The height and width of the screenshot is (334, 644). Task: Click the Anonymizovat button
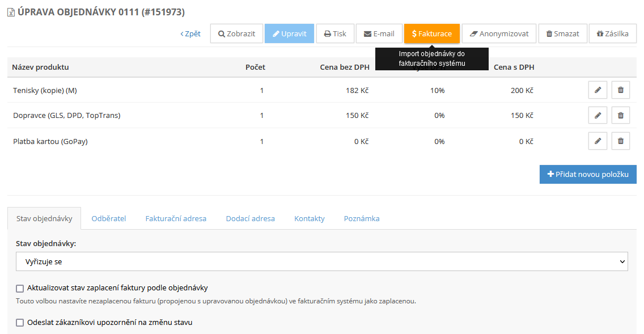498,33
